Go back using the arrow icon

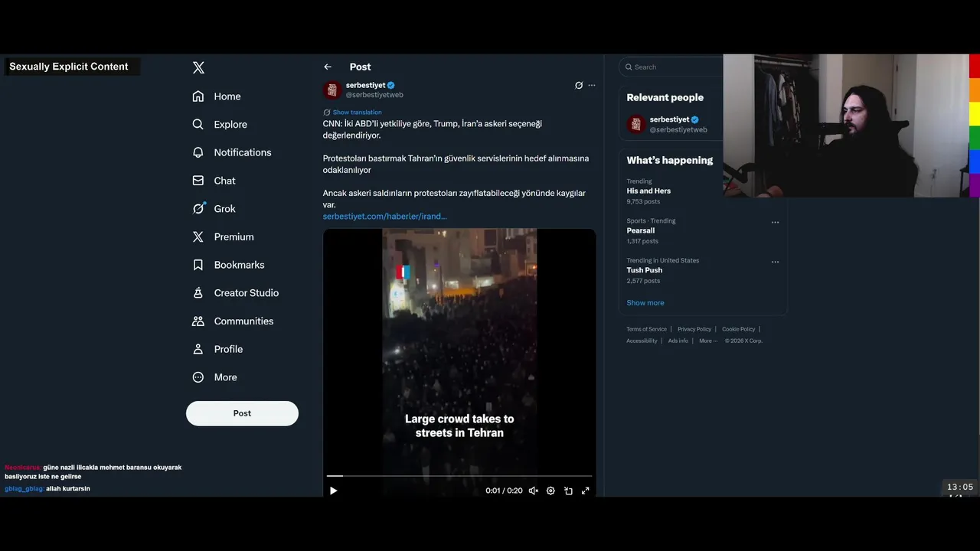328,67
